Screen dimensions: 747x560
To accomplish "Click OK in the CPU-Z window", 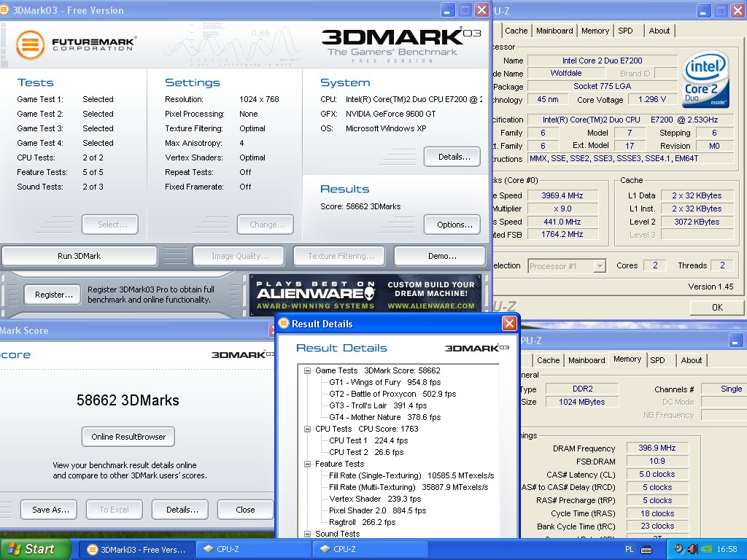I will 717,308.
